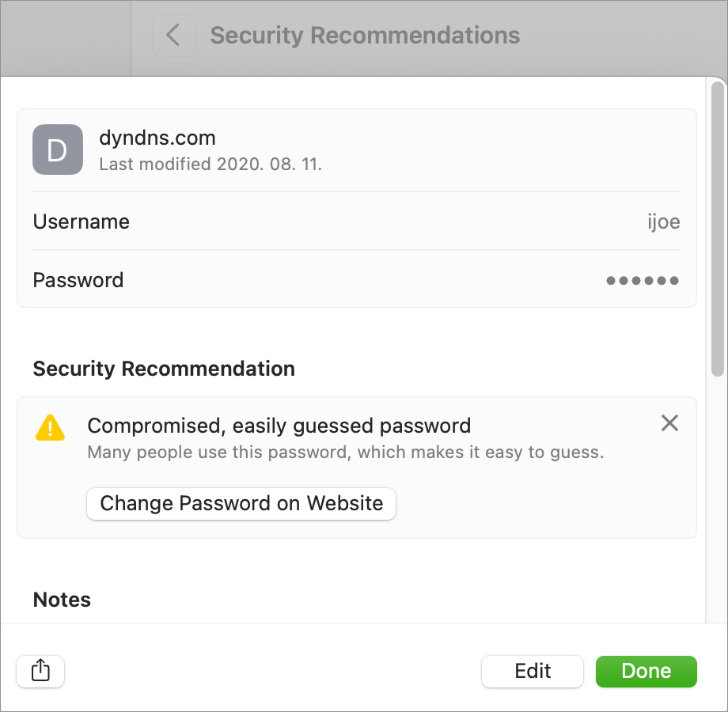Click the 'Many people use this password' description
Screen dimensions: 728x712
(346, 452)
